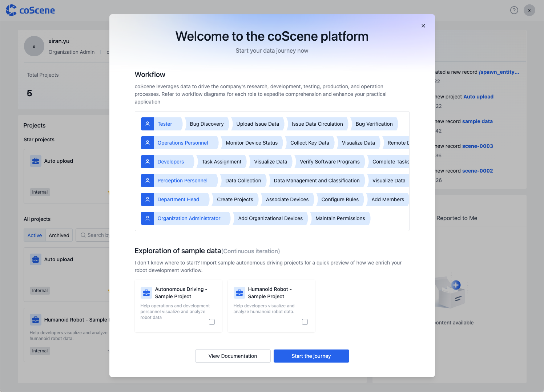Click the Organization Administrator role person icon
This screenshot has width=544, height=392.
pos(148,218)
